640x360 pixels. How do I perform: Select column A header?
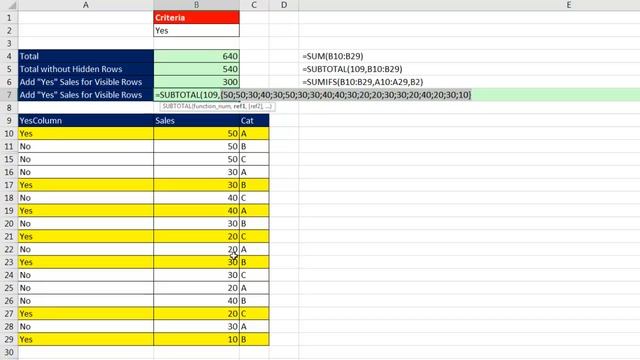86,5
